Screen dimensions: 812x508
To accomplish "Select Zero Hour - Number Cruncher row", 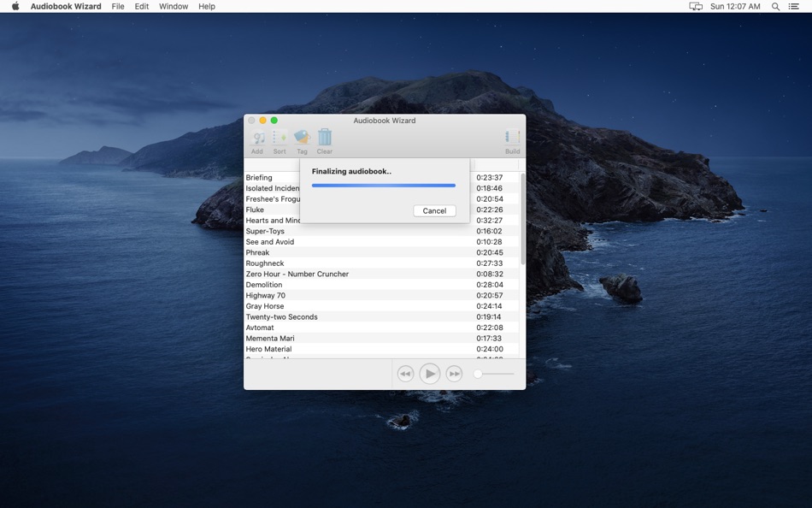I will pos(382,274).
